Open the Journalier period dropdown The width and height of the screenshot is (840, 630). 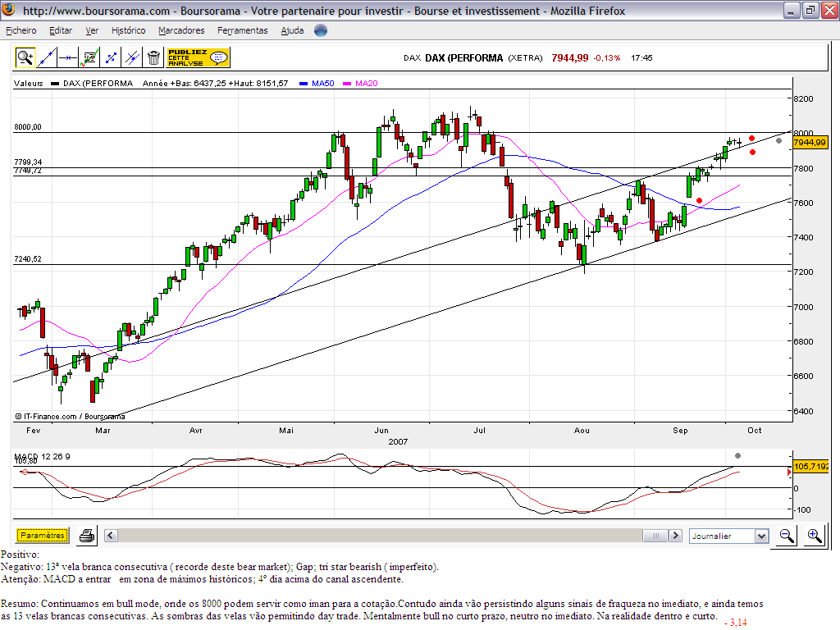click(x=728, y=536)
